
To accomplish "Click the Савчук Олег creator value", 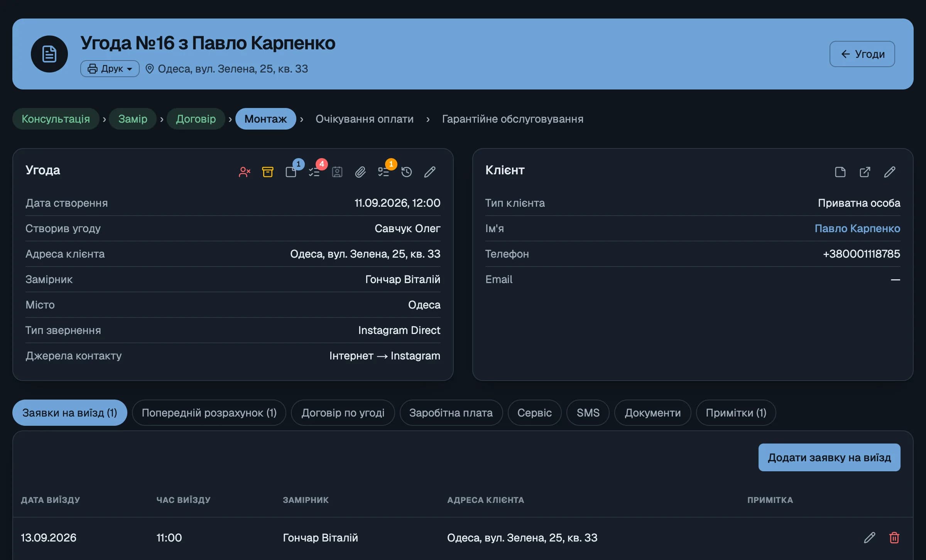I will pos(407,228).
